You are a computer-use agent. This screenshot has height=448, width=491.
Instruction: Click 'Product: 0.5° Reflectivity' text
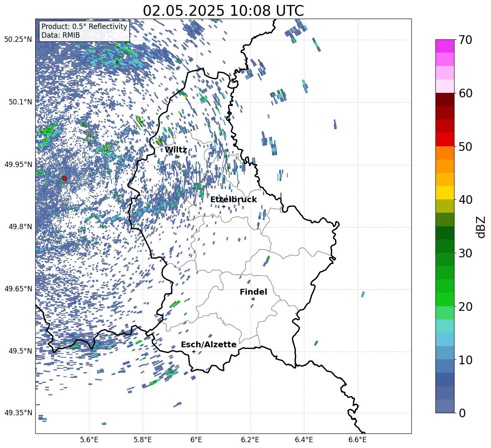pos(84,27)
